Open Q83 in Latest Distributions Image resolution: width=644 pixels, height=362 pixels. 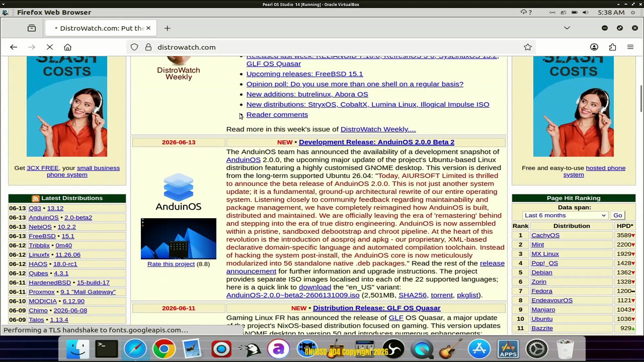35,208
